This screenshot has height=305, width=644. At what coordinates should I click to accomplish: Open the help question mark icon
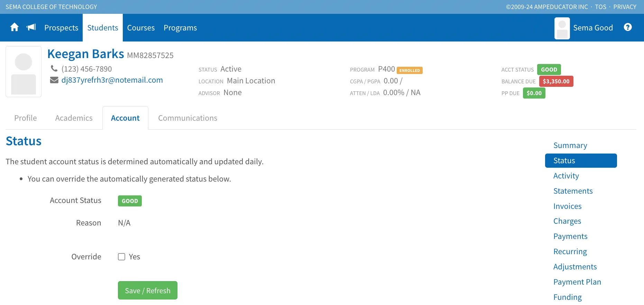[628, 27]
